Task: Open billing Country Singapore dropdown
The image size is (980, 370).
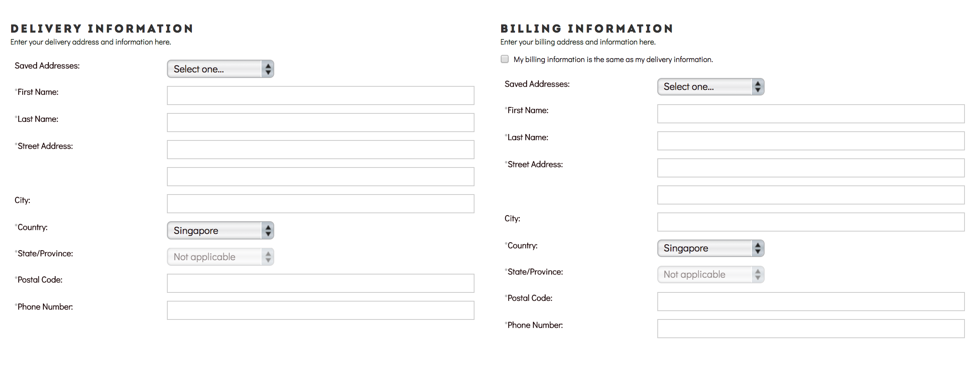Action: pyautogui.click(x=711, y=248)
